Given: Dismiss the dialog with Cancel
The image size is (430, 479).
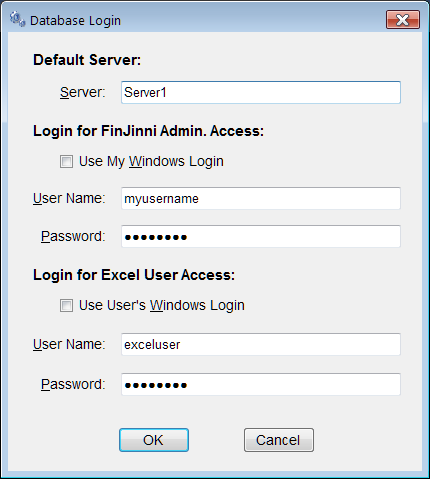Looking at the screenshot, I should 279,440.
